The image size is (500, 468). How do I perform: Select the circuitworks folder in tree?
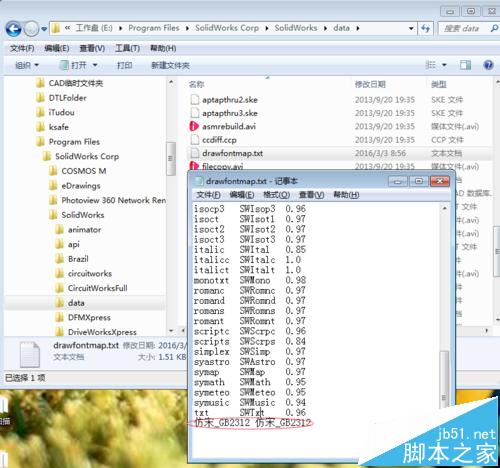point(83,274)
